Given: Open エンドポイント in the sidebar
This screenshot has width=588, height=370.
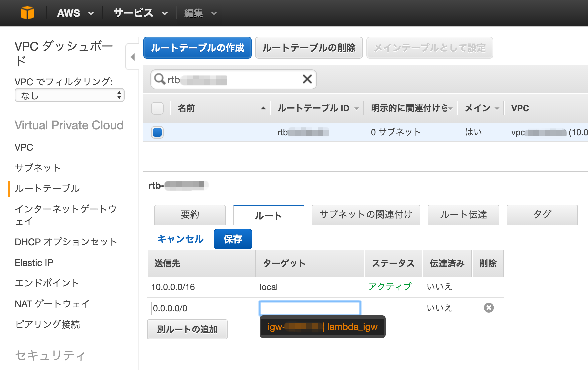Looking at the screenshot, I should (x=47, y=283).
